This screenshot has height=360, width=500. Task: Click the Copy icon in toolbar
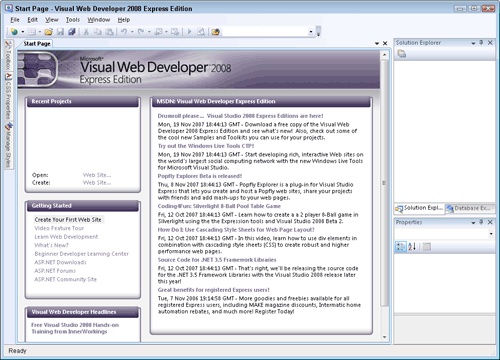coord(98,32)
